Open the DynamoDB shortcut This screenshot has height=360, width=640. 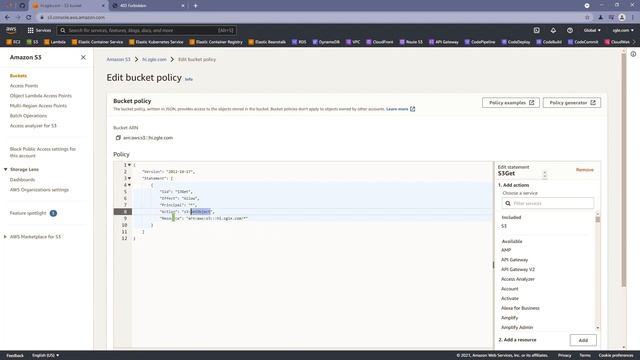click(326, 42)
